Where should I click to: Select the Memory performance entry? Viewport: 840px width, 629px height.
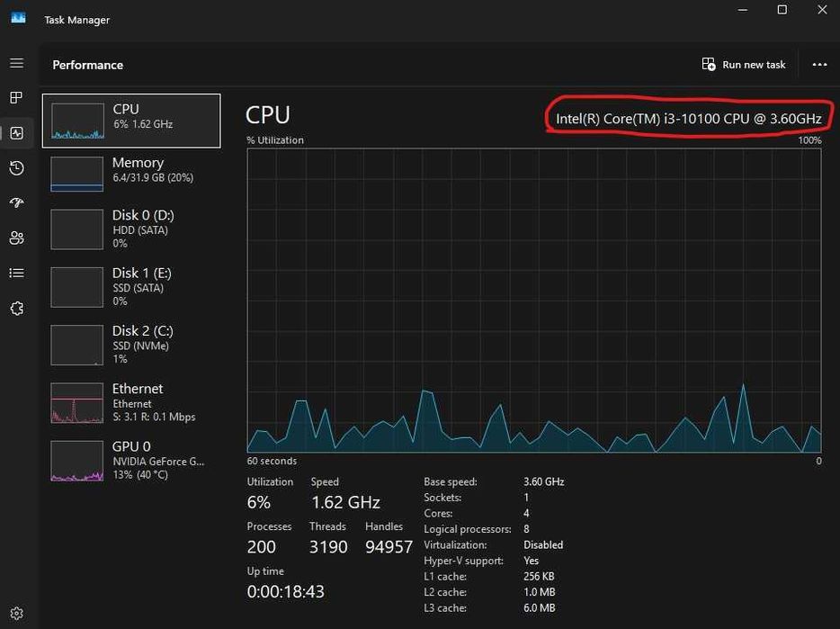click(x=131, y=174)
